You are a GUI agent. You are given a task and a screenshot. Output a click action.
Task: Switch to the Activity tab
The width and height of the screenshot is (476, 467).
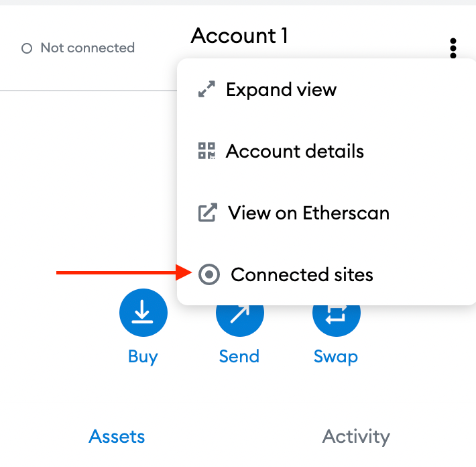click(356, 437)
